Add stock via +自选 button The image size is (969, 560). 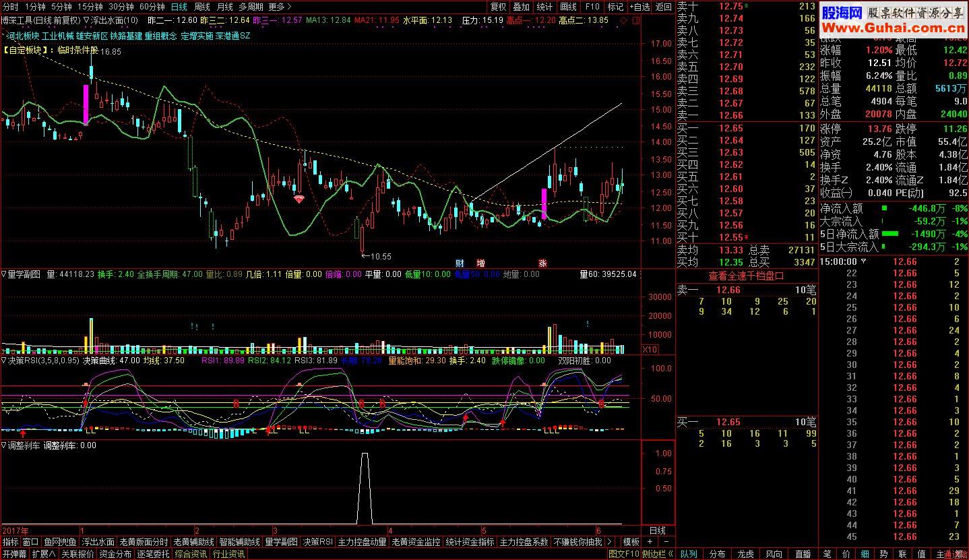click(639, 7)
